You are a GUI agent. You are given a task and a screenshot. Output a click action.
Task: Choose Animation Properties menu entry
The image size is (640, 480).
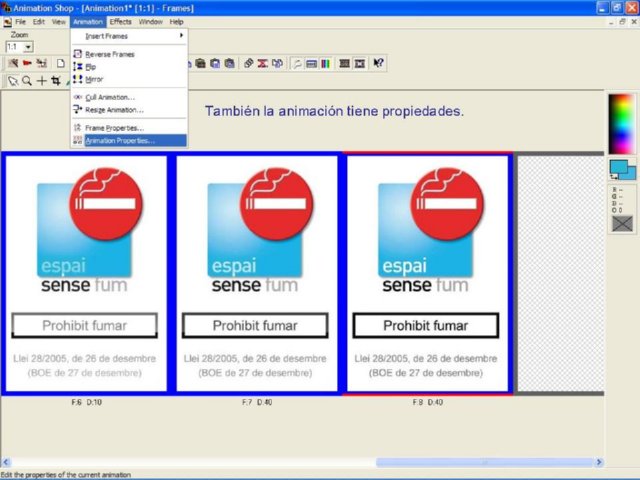120,141
